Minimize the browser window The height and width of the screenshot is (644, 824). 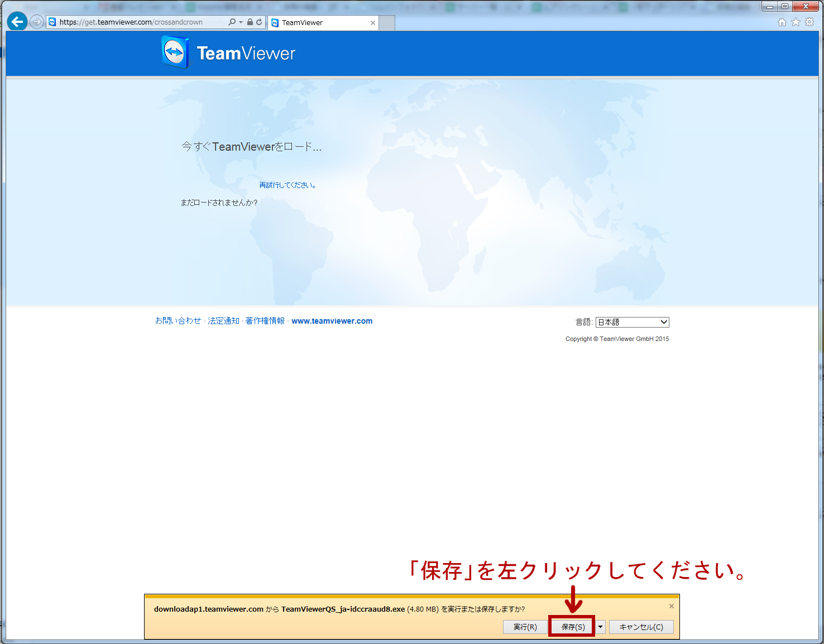769,6
